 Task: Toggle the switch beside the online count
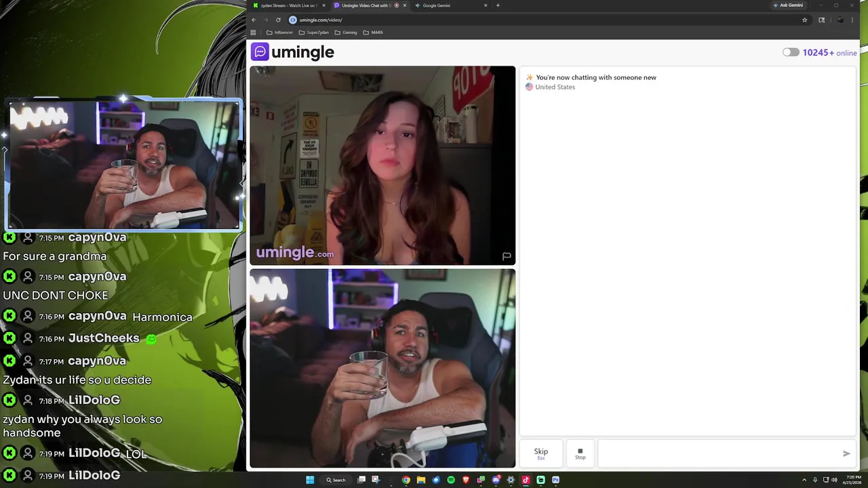point(791,52)
